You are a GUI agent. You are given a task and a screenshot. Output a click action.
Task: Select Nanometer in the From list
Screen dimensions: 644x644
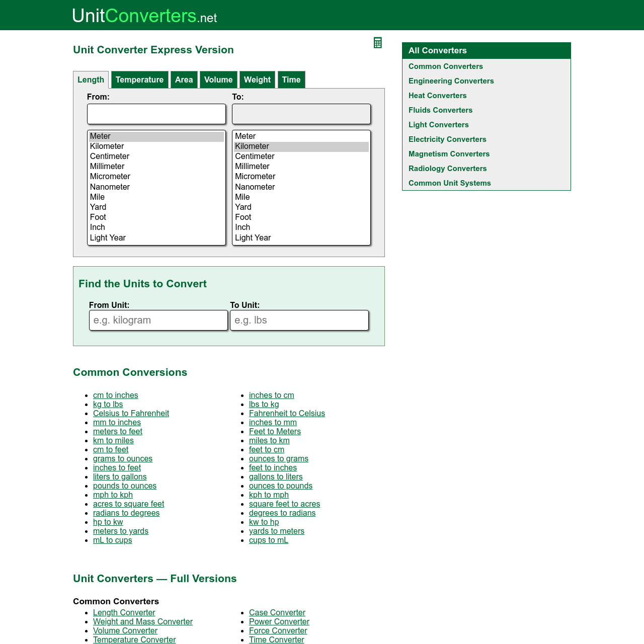pyautogui.click(x=156, y=187)
